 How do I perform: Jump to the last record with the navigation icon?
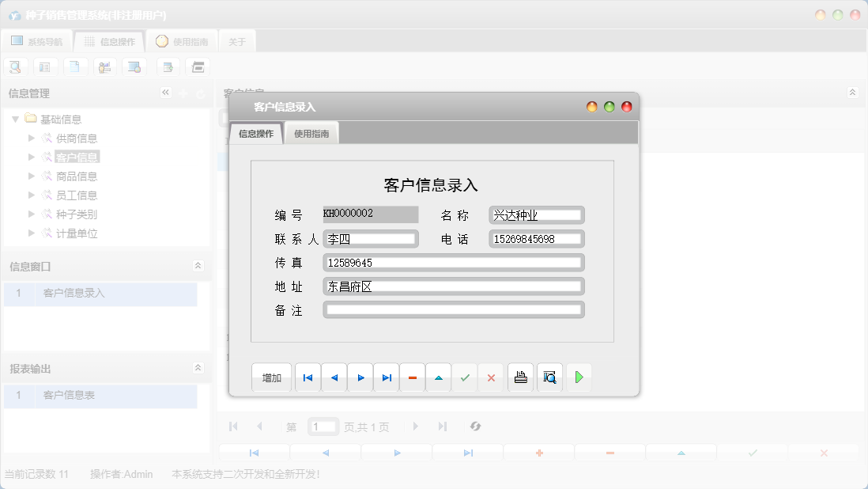tap(387, 377)
